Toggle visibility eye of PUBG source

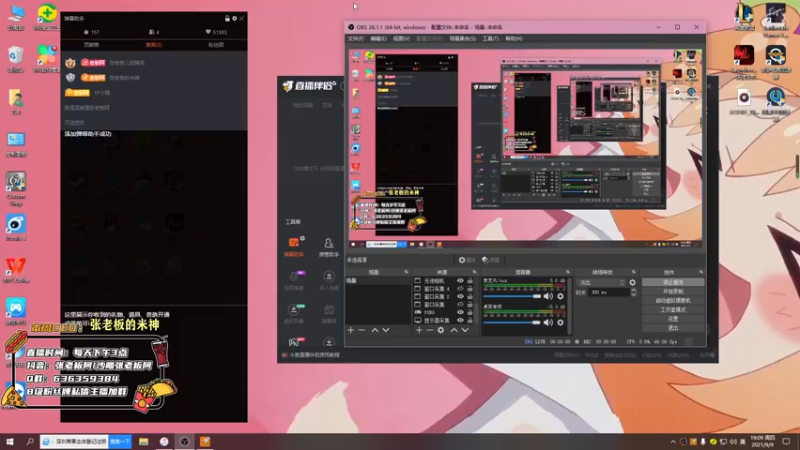pos(460,312)
